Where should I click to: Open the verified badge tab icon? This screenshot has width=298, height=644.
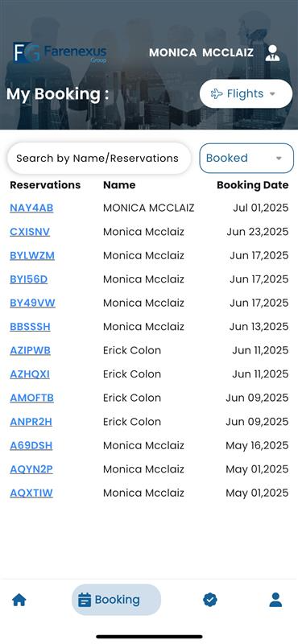(x=210, y=600)
